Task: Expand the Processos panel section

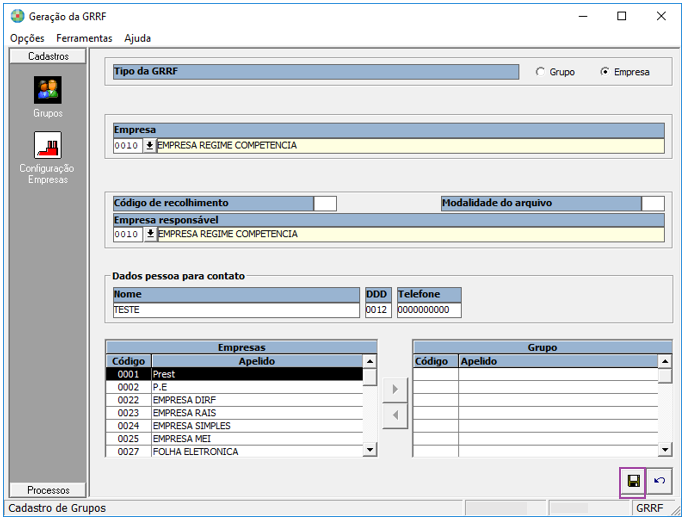Action: (48, 490)
